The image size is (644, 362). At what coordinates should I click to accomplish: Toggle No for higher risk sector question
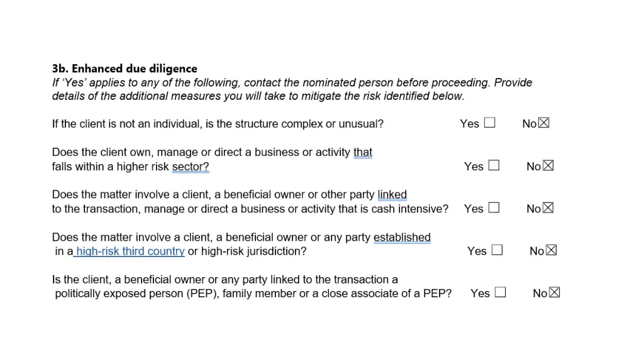[548, 166]
